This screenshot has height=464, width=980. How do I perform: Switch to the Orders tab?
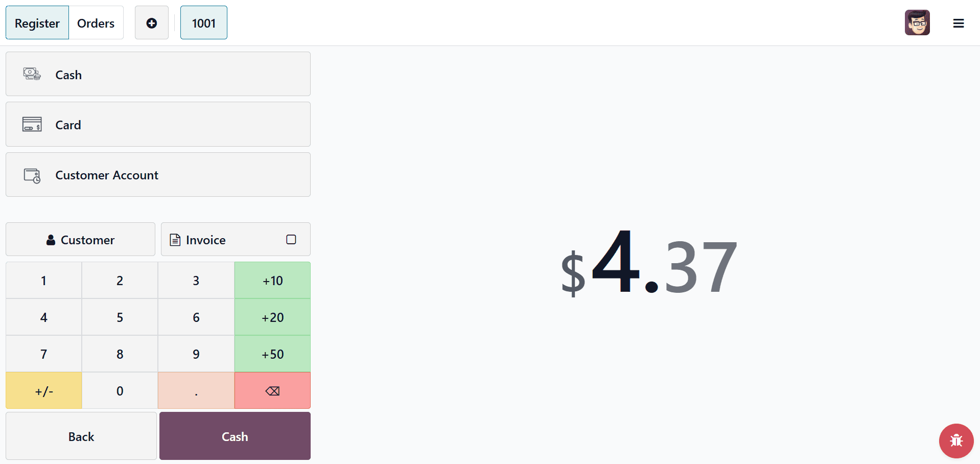pos(96,22)
